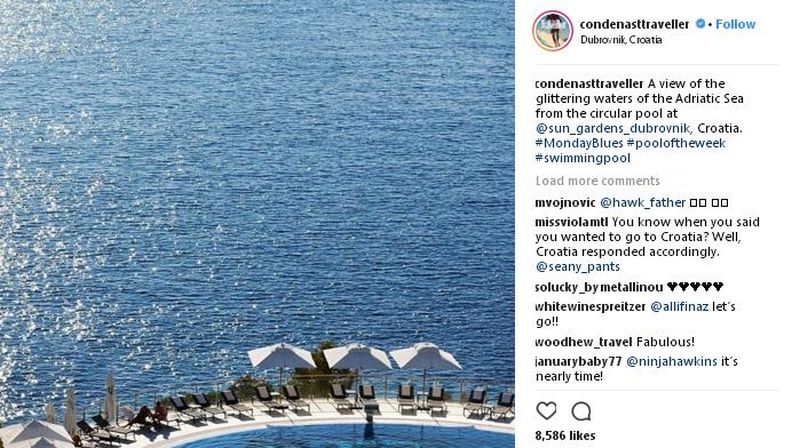Click the Adriatic Sea pool photo
Image resolution: width=800 pixels, height=448 pixels.
(x=257, y=224)
